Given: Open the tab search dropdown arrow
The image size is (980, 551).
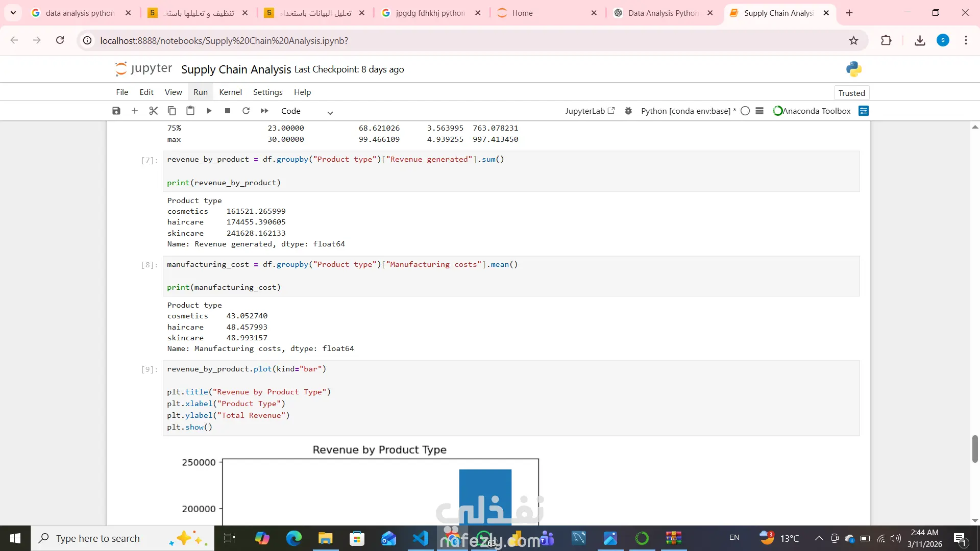Looking at the screenshot, I should [13, 13].
